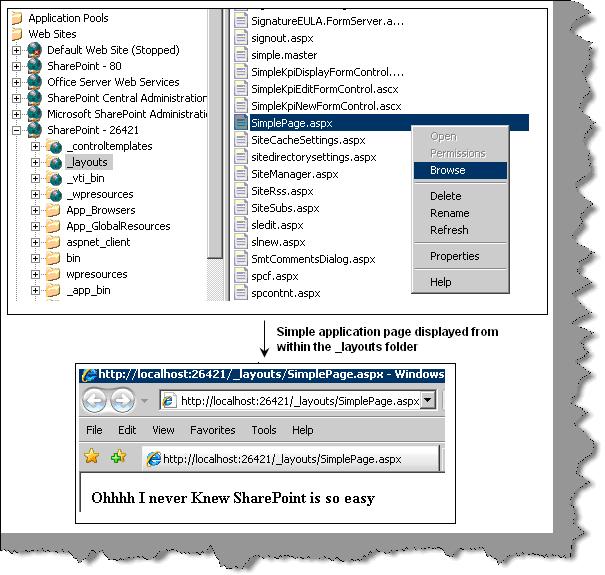The width and height of the screenshot is (605, 575).
Task: Select SimpleKpiNewFormControl.ascx in the file list
Action: coord(326,106)
